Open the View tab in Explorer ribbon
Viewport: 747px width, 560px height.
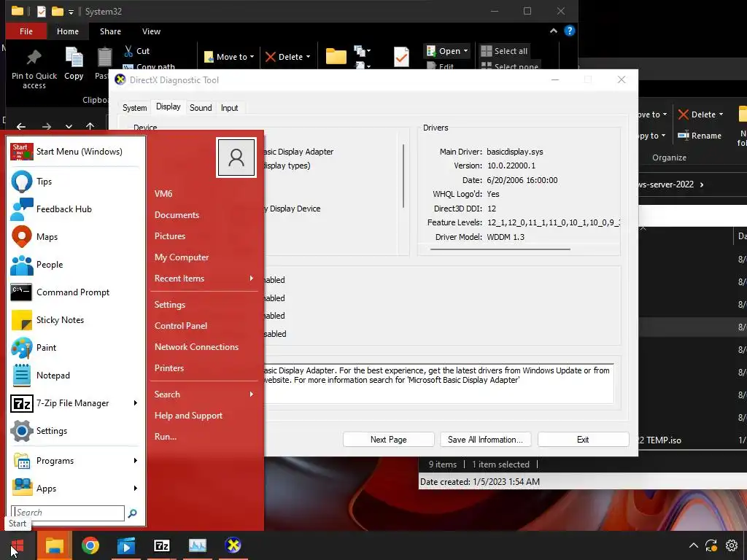click(x=151, y=31)
